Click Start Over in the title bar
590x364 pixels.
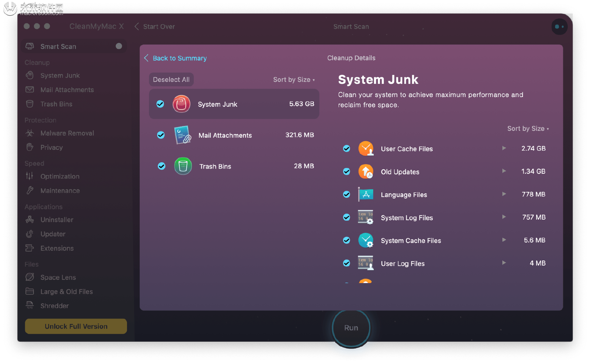(x=155, y=26)
